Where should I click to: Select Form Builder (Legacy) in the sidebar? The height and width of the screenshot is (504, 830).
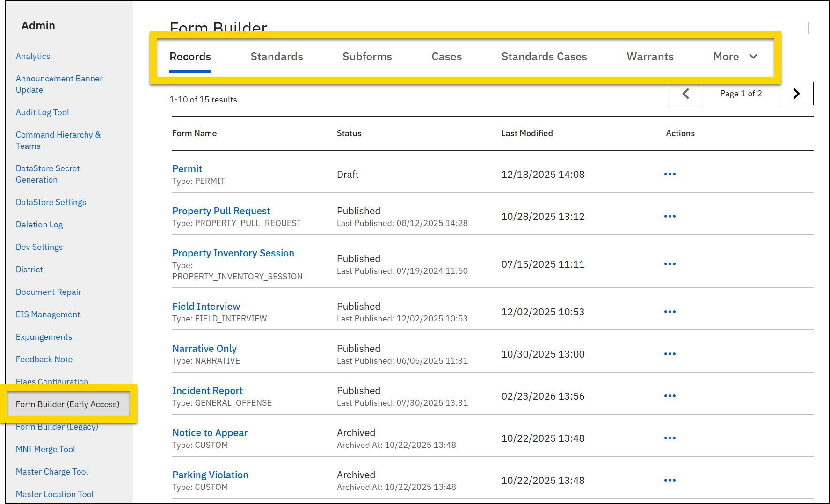[57, 426]
